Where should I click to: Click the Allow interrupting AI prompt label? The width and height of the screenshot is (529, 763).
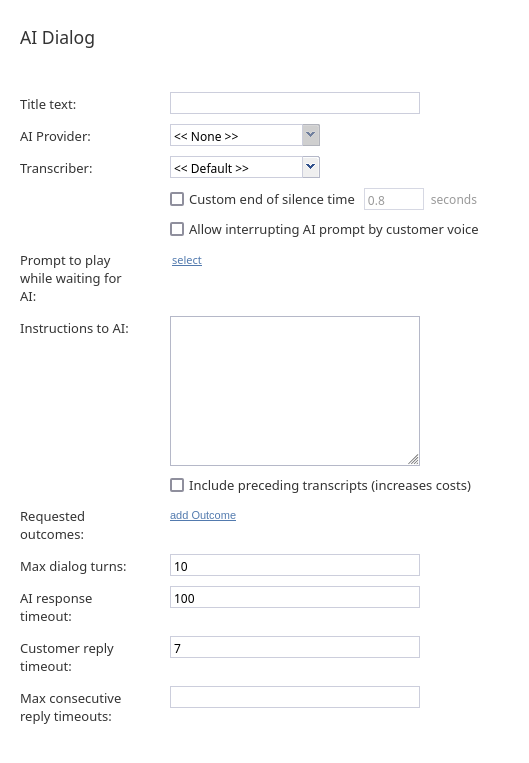pos(334,230)
